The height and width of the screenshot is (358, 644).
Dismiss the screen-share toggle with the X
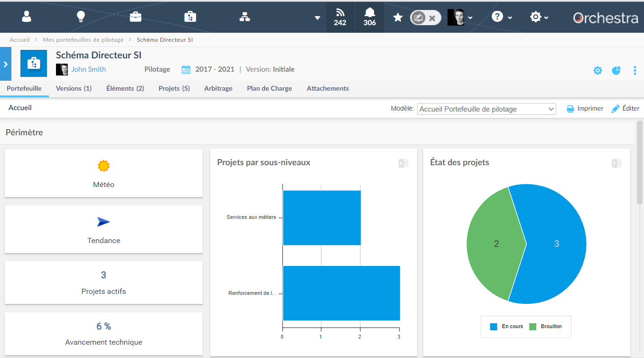tap(431, 17)
